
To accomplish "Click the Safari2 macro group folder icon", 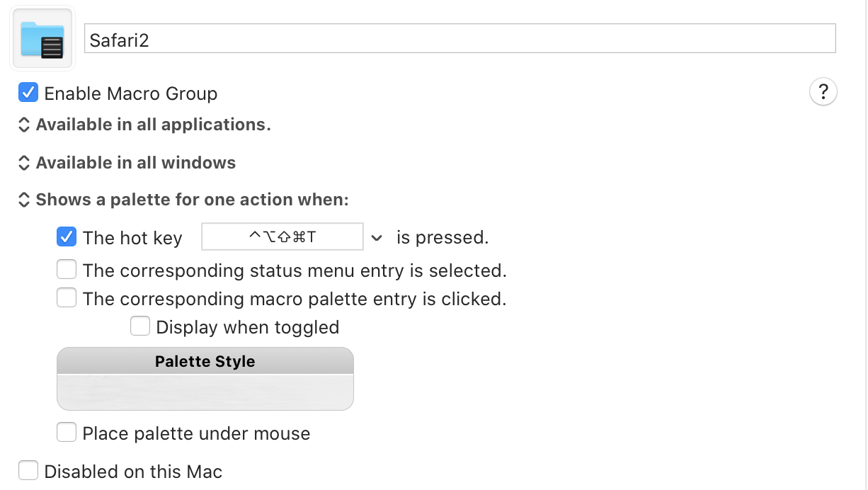I will (x=42, y=40).
